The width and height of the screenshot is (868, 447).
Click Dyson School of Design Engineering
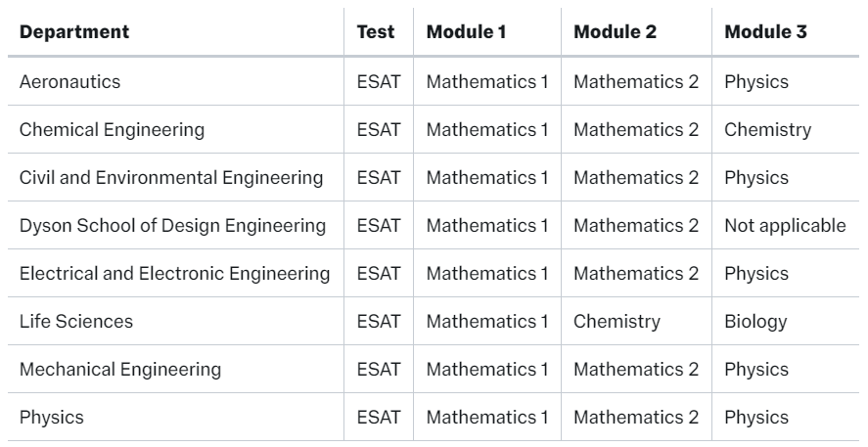tap(172, 226)
